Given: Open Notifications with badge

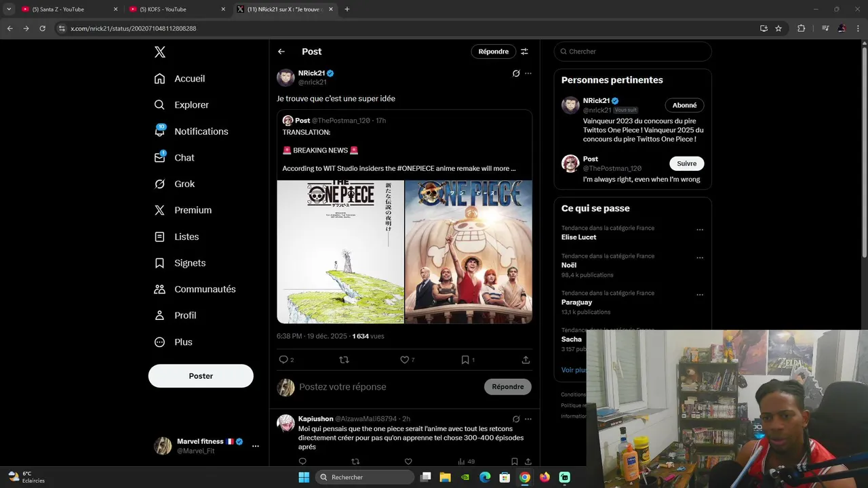Looking at the screenshot, I should point(191,131).
